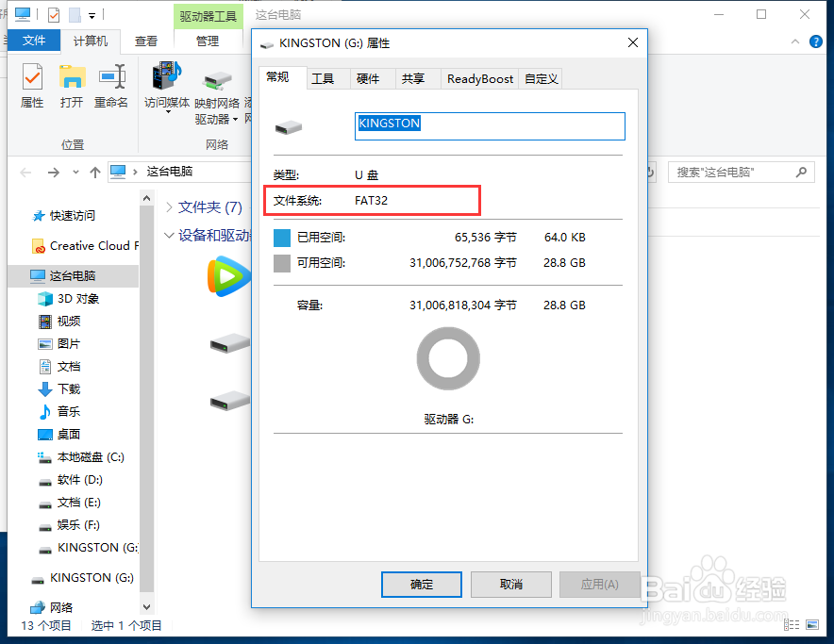Select Network (网络) in sidebar
Viewport: 834px width, 644px height.
tap(52, 607)
